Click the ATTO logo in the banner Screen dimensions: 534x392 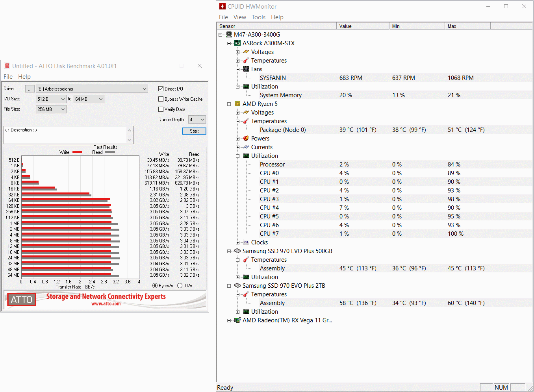(22, 300)
